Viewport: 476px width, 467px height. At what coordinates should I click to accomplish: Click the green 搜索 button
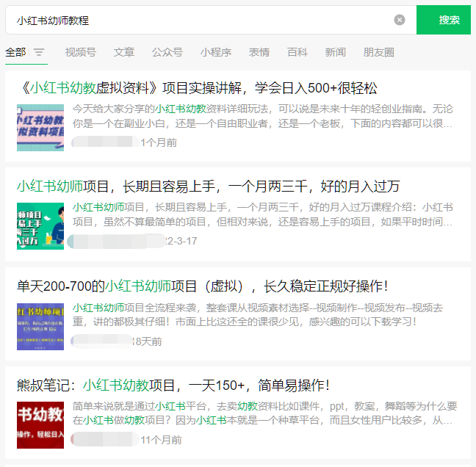tap(443, 20)
